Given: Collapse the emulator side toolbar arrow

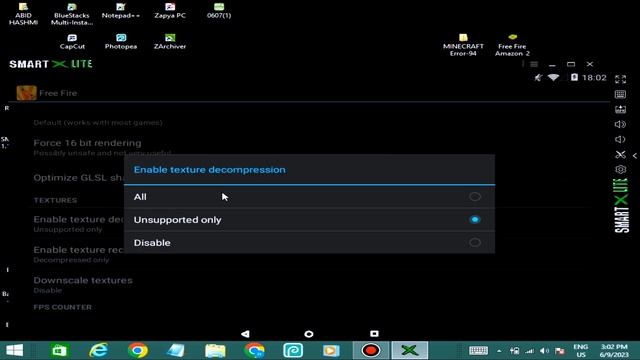Looking at the screenshot, I should pyautogui.click(x=635, y=156).
